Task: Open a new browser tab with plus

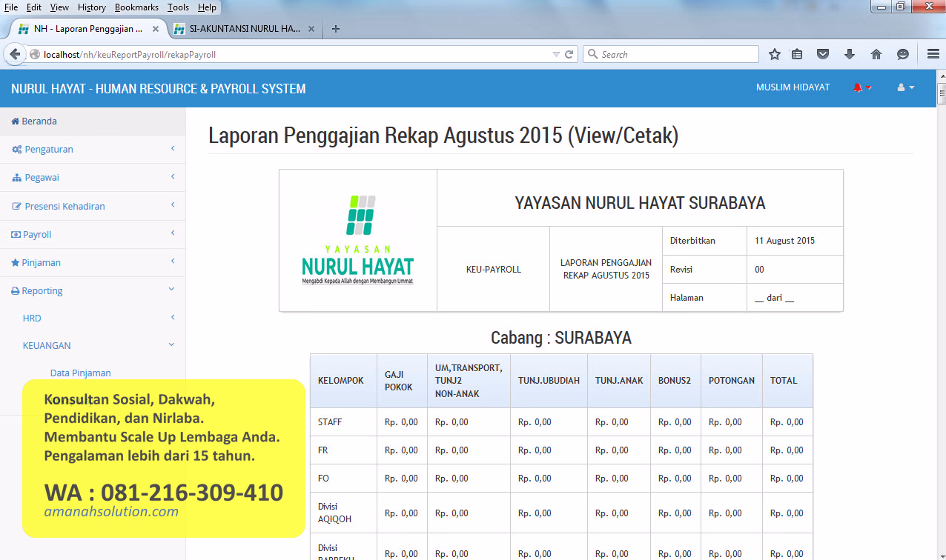Action: [336, 29]
